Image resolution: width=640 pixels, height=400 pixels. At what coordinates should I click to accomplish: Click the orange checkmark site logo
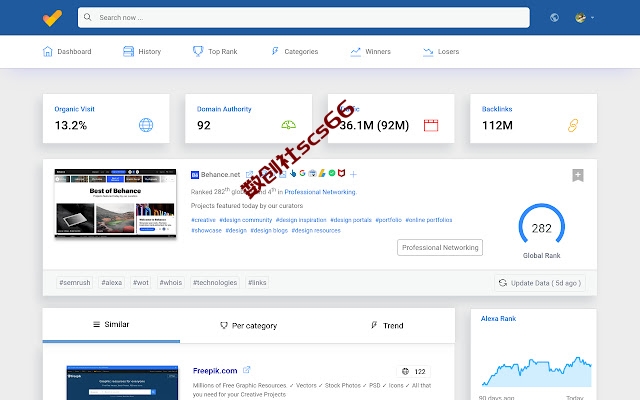52,18
